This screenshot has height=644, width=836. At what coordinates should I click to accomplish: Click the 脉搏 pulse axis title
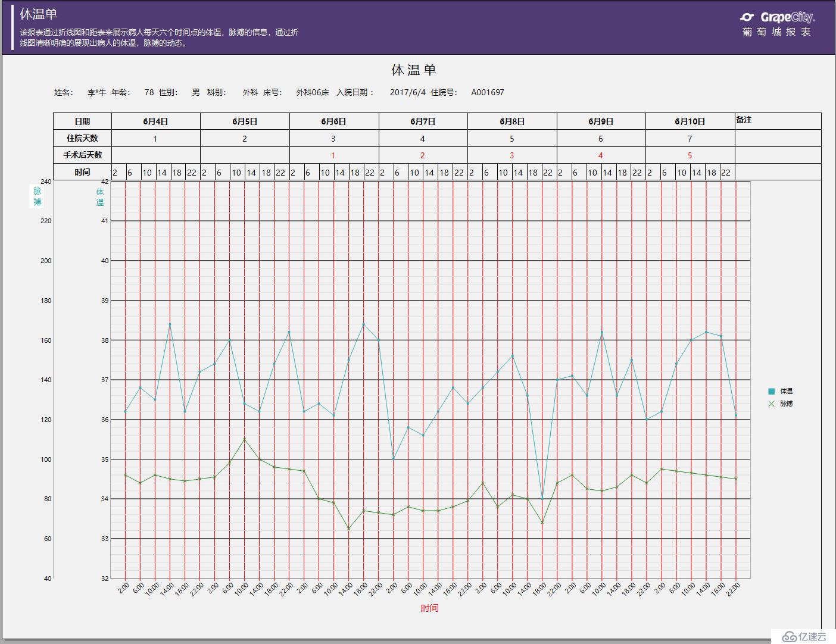click(38, 197)
